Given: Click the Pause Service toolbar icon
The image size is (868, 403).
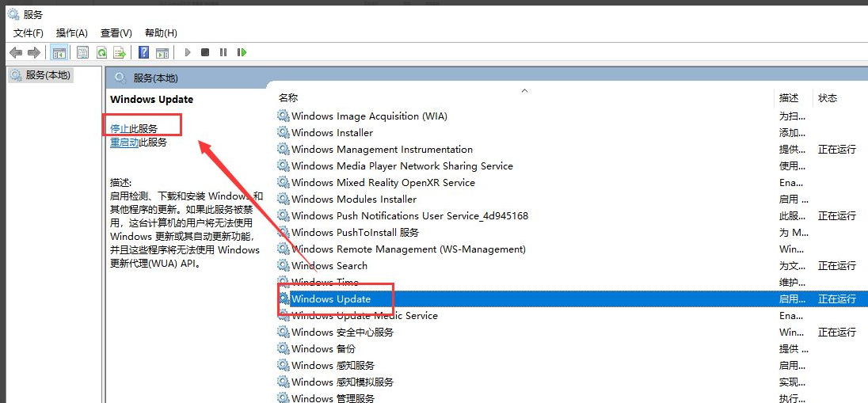Looking at the screenshot, I should click(223, 52).
